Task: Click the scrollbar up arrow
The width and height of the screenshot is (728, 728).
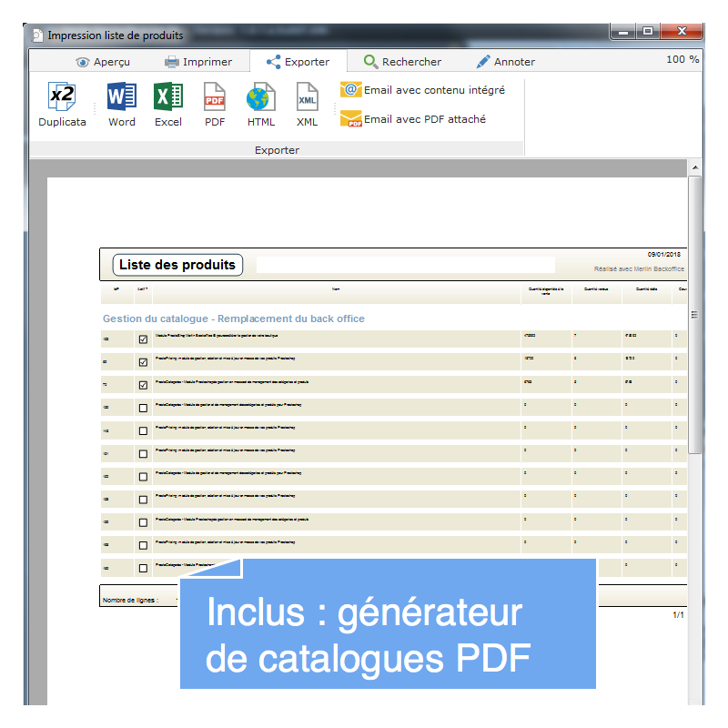Action: 695,168
